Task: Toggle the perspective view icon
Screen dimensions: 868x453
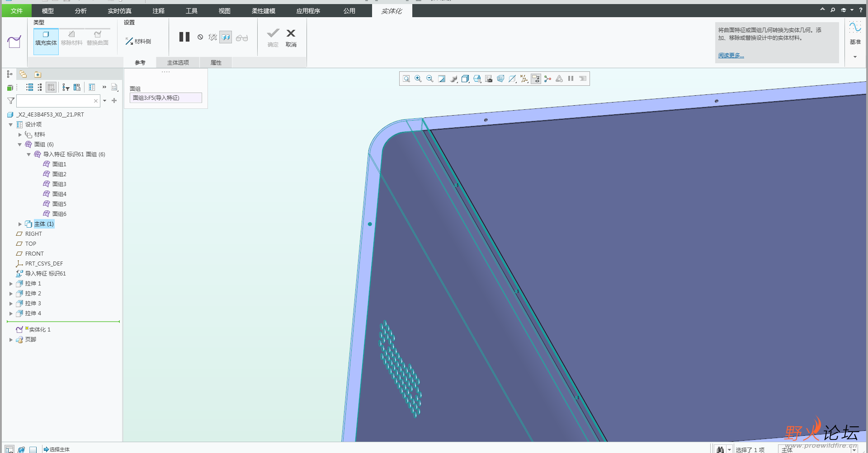Action: click(500, 79)
